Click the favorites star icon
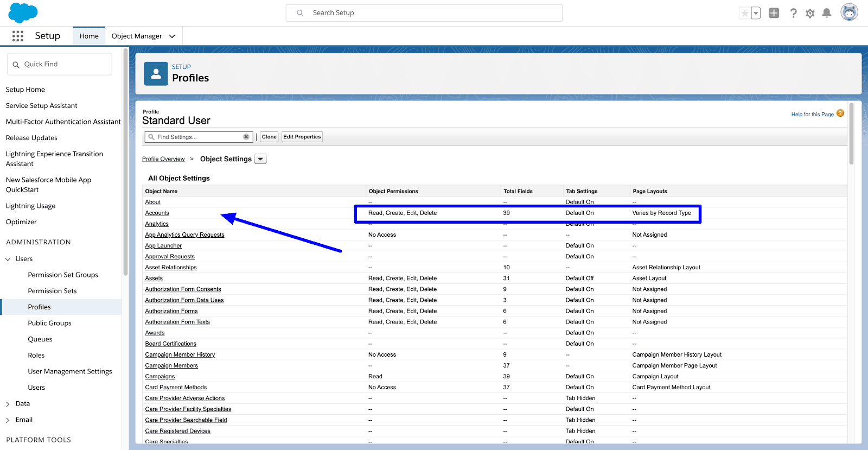 coord(745,13)
